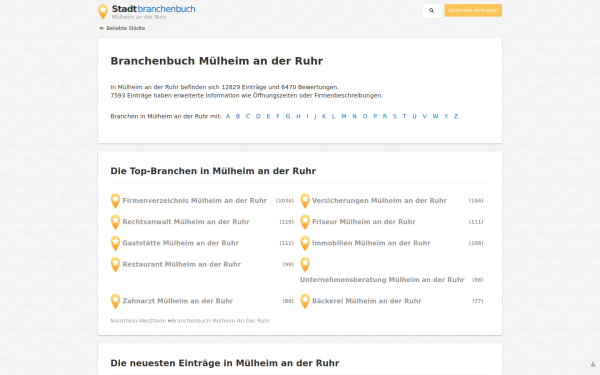
Task: Click the Kostenlos eintragen button
Action: point(473,11)
